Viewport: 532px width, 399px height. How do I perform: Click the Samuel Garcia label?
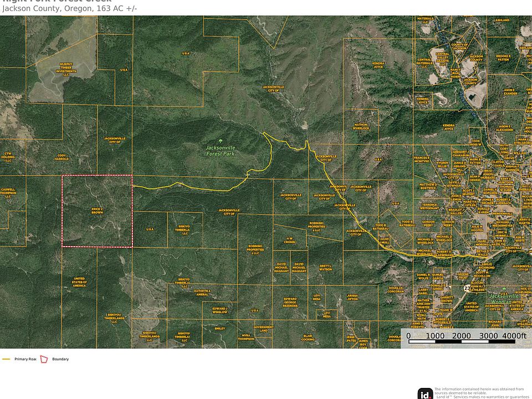tap(438, 276)
